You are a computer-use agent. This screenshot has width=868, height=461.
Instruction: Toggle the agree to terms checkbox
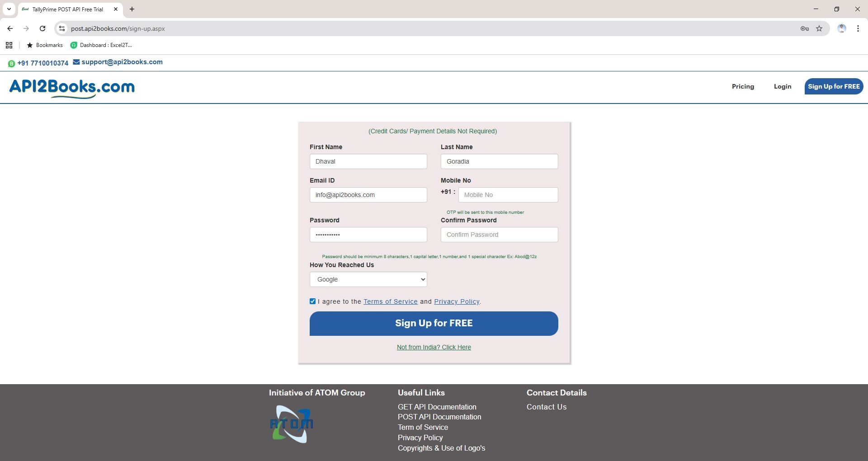[x=312, y=301]
